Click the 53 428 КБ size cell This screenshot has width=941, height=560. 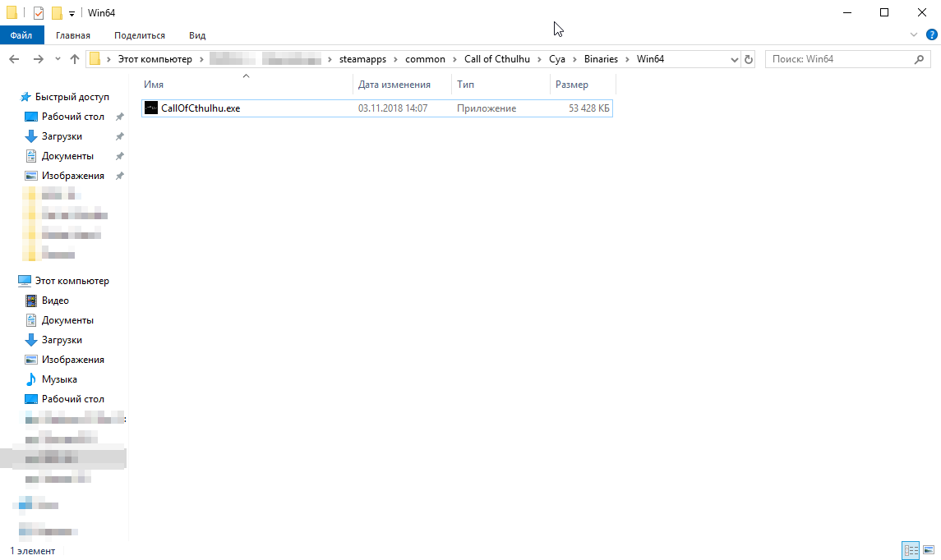point(588,108)
